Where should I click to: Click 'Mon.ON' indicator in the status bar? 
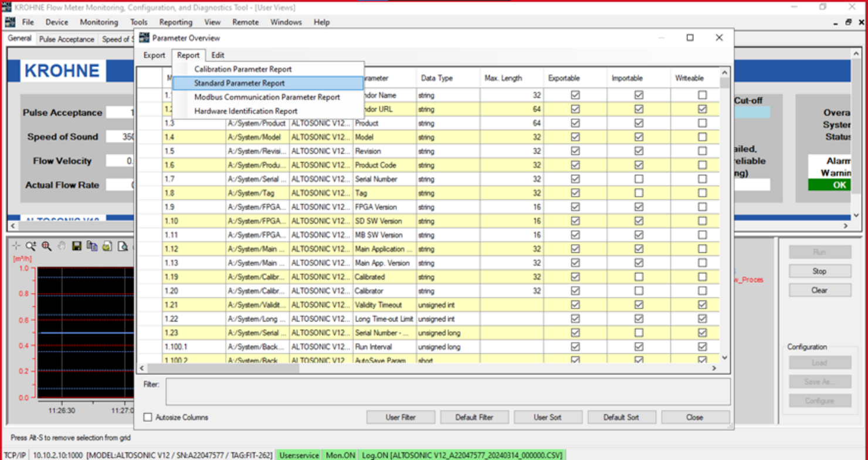[341, 455]
